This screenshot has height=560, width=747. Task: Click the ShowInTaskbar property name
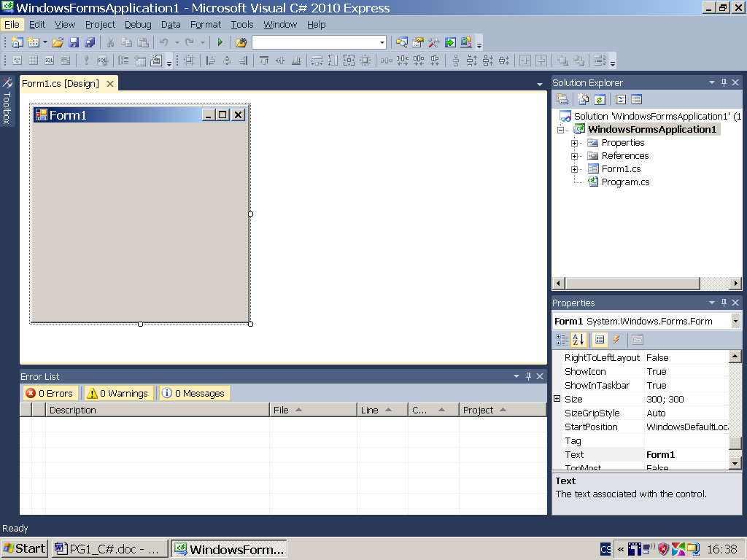point(597,385)
